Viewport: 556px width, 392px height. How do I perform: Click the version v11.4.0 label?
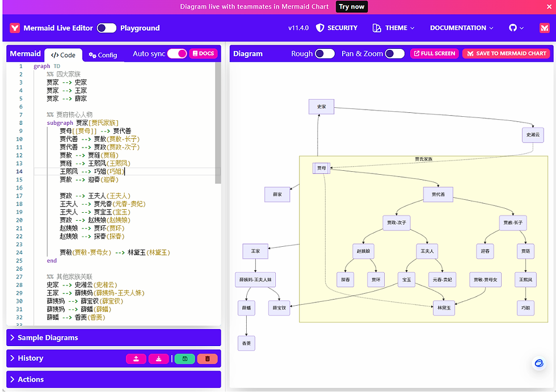click(x=298, y=28)
